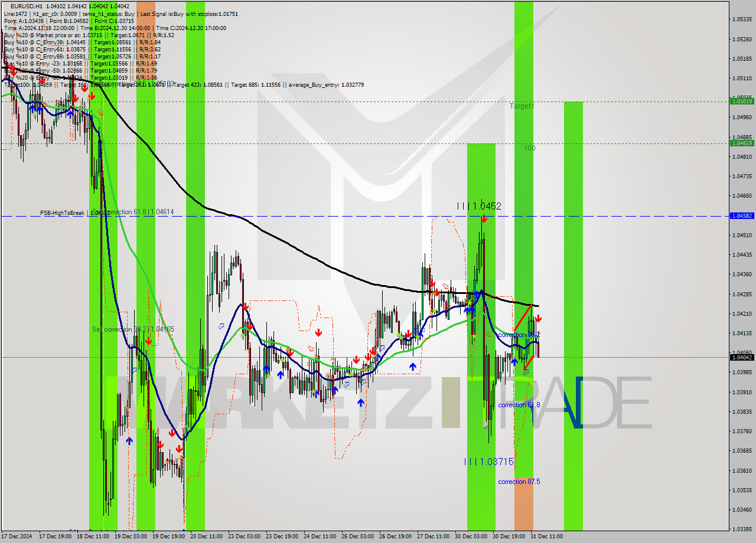Click the current price tag 1.04042
This screenshot has height=543, width=756.
click(x=742, y=358)
